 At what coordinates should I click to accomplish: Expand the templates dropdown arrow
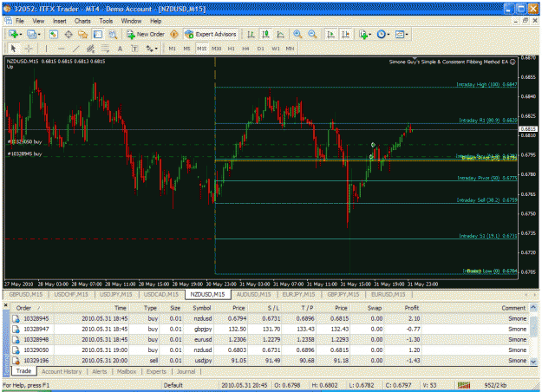pyautogui.click(x=407, y=34)
